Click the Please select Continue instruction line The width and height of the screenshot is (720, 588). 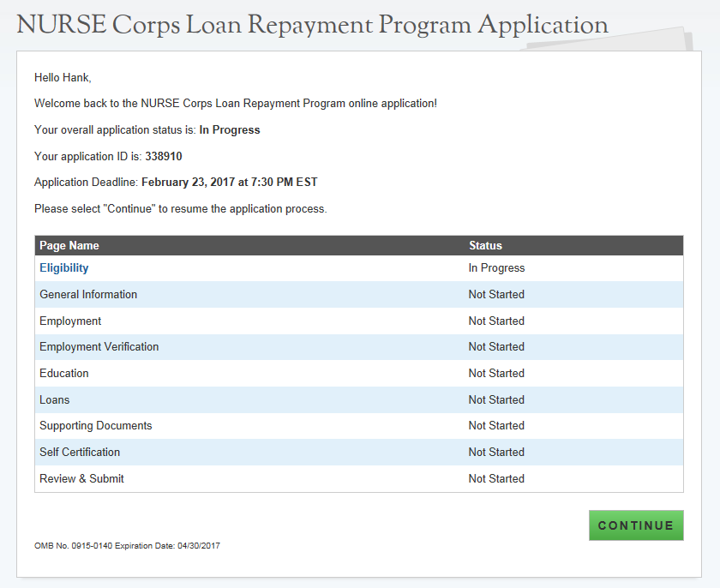[181, 209]
